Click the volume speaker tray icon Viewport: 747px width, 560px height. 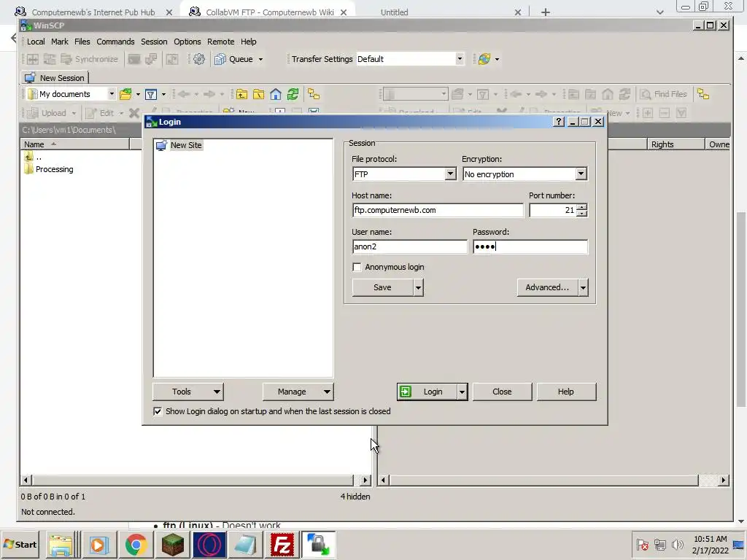click(x=677, y=544)
